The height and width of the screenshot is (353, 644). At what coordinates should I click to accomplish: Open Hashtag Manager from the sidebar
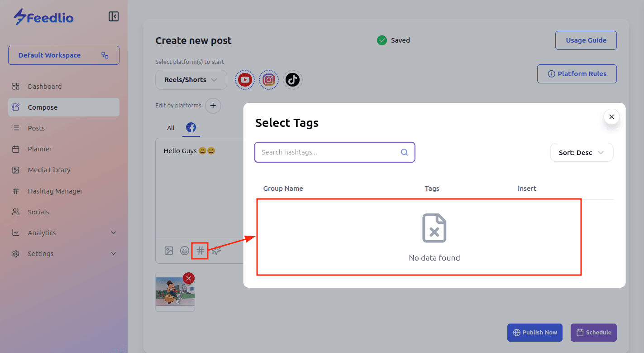point(55,191)
